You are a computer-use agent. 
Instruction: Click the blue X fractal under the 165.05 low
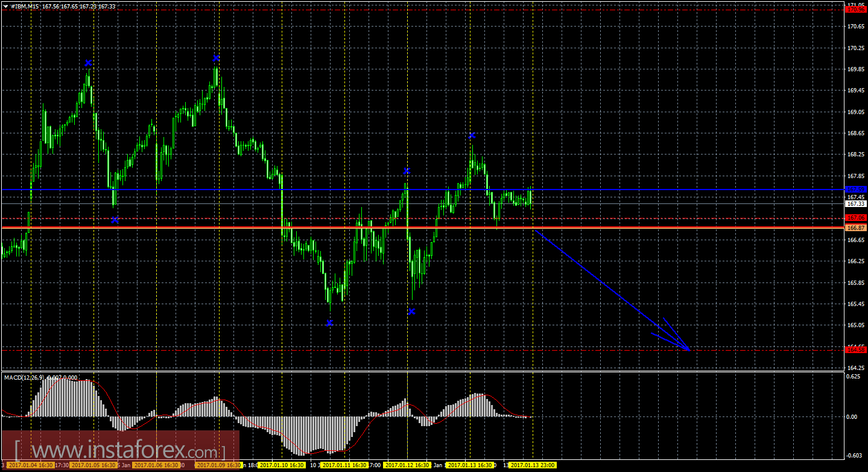(x=329, y=323)
